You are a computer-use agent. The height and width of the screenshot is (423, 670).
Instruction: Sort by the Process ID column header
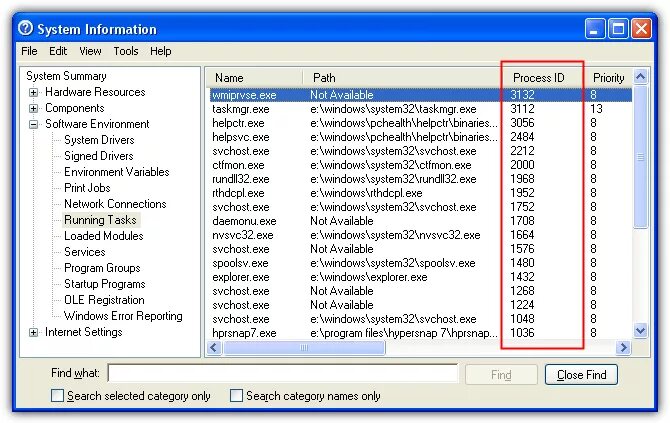point(543,78)
